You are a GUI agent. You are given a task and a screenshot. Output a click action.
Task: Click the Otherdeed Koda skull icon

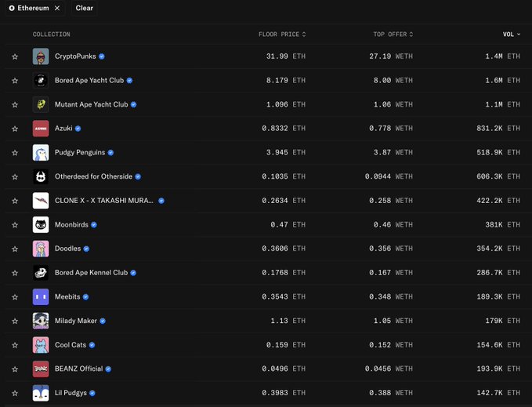(41, 176)
